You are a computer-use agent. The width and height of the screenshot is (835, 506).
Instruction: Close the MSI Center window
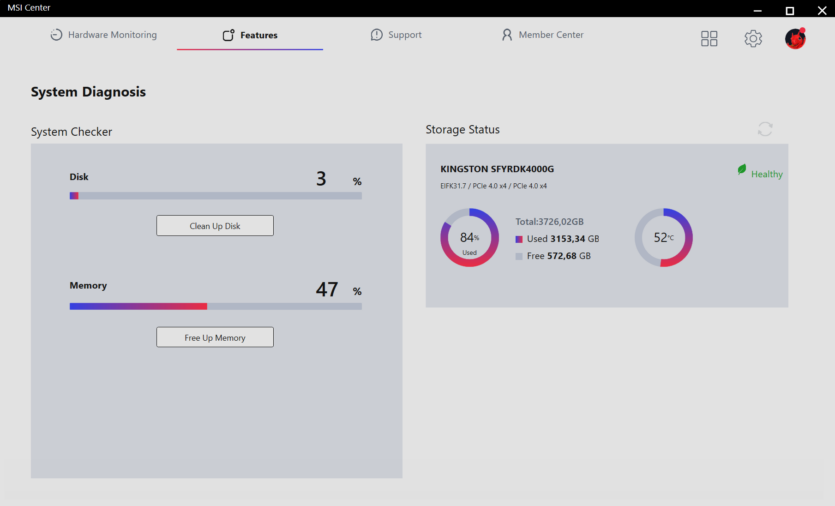click(822, 10)
